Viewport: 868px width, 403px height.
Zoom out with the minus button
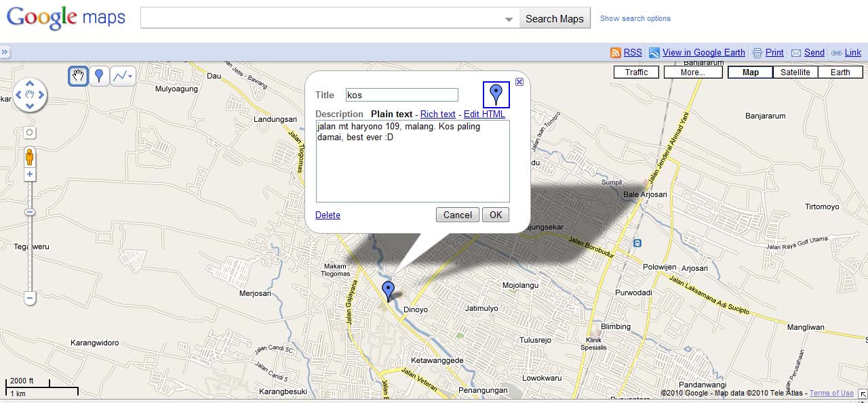click(30, 297)
